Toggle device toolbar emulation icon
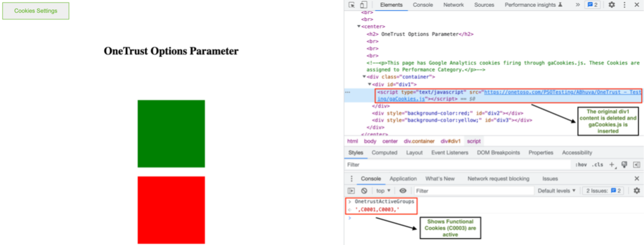644x245 pixels. tap(363, 5)
